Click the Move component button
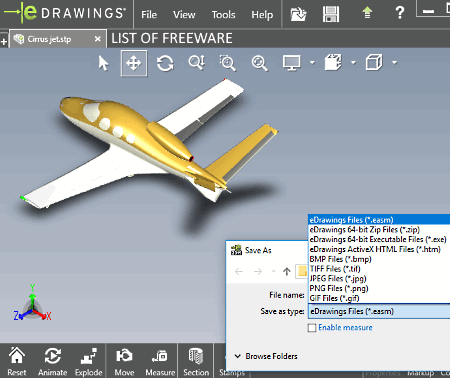 124,361
